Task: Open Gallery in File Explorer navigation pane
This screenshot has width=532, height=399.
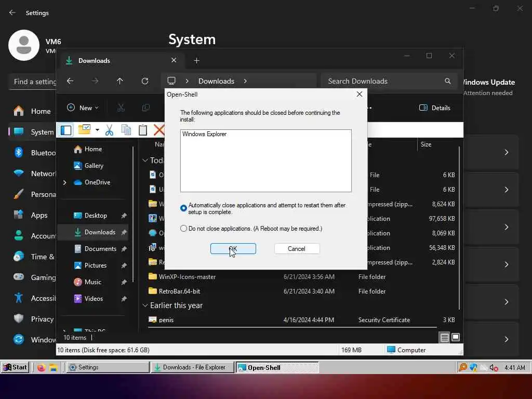Action: (x=88, y=166)
